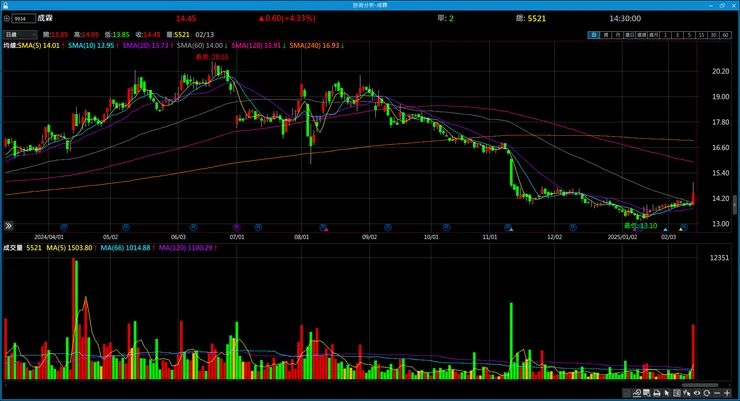
Task: Switch to the 5-minute chart button
Action: click(x=690, y=35)
